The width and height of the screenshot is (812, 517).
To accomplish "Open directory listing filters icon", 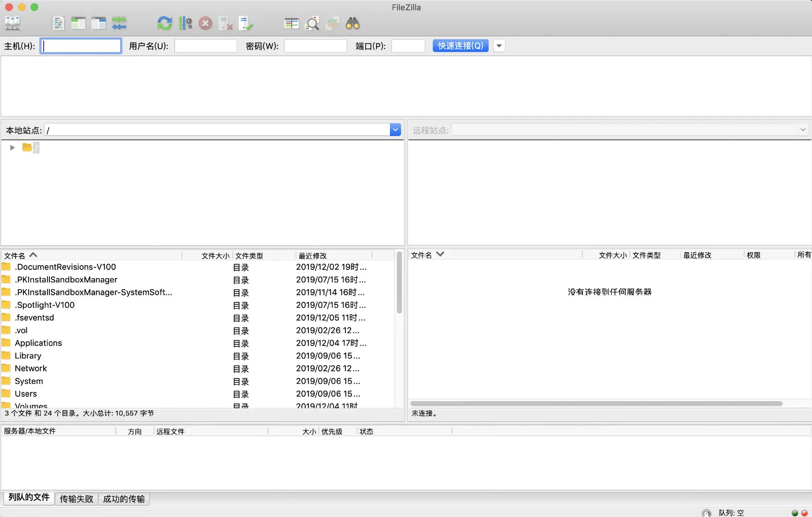I will tap(292, 23).
